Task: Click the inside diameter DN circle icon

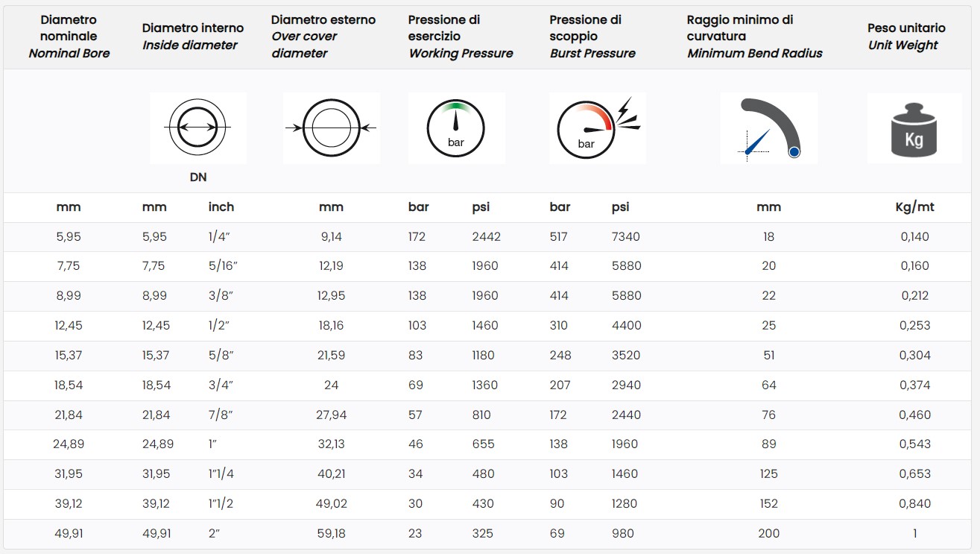Action: pyautogui.click(x=197, y=128)
